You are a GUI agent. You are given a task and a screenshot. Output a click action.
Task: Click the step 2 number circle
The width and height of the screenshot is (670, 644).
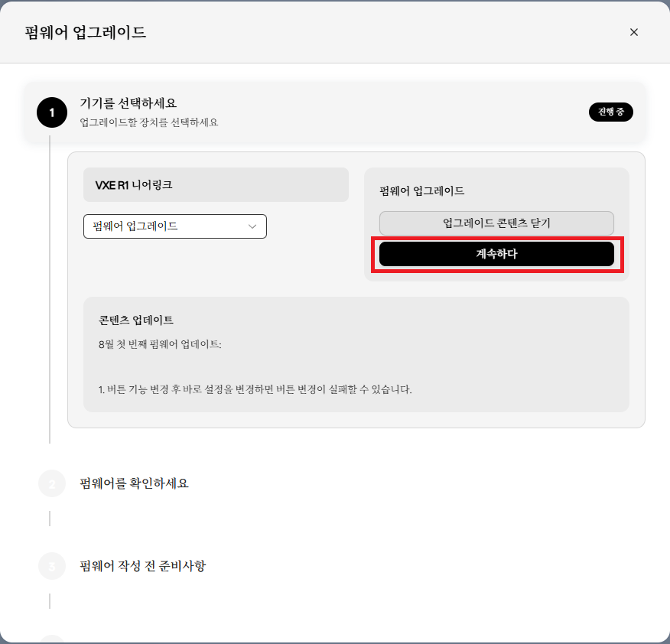(52, 483)
